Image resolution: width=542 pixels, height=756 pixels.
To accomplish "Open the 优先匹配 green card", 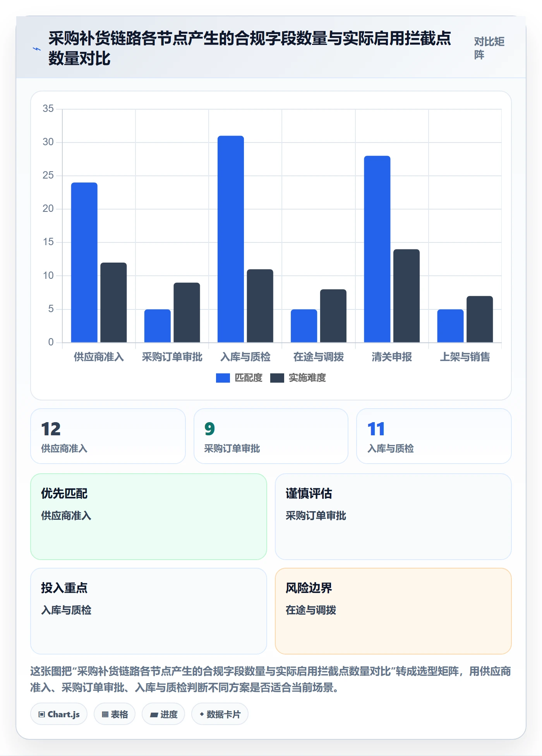I will tap(149, 517).
